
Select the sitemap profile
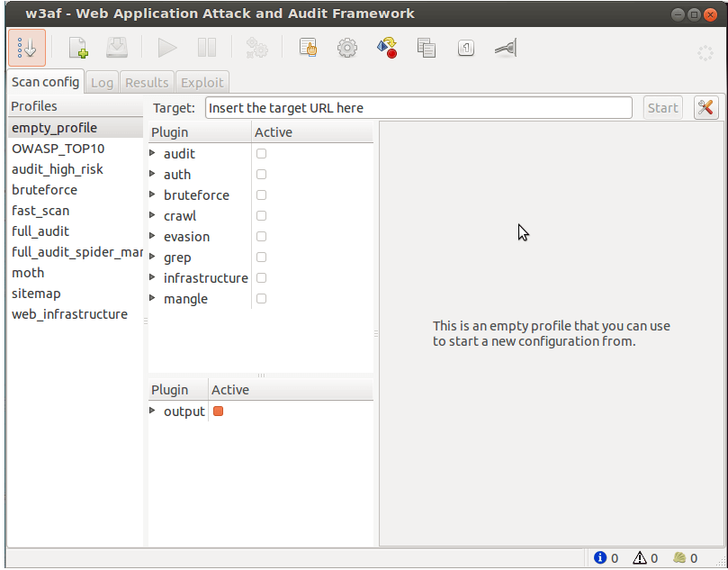pos(76,294)
